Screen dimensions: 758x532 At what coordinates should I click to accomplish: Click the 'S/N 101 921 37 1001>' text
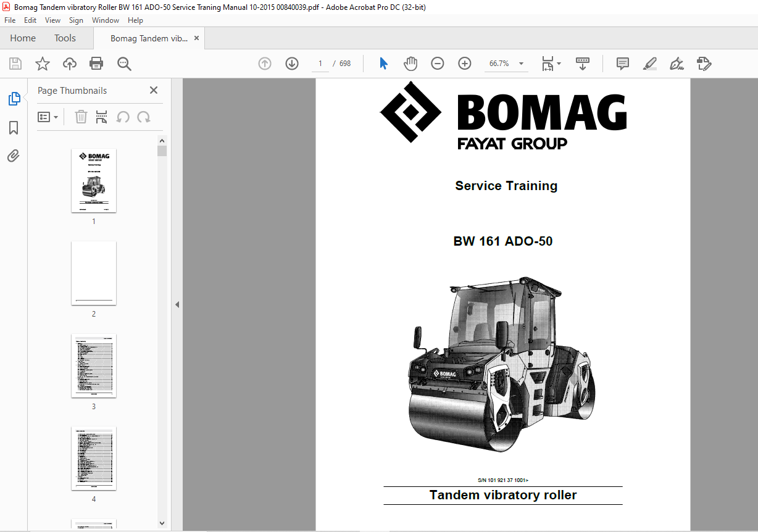pyautogui.click(x=503, y=480)
